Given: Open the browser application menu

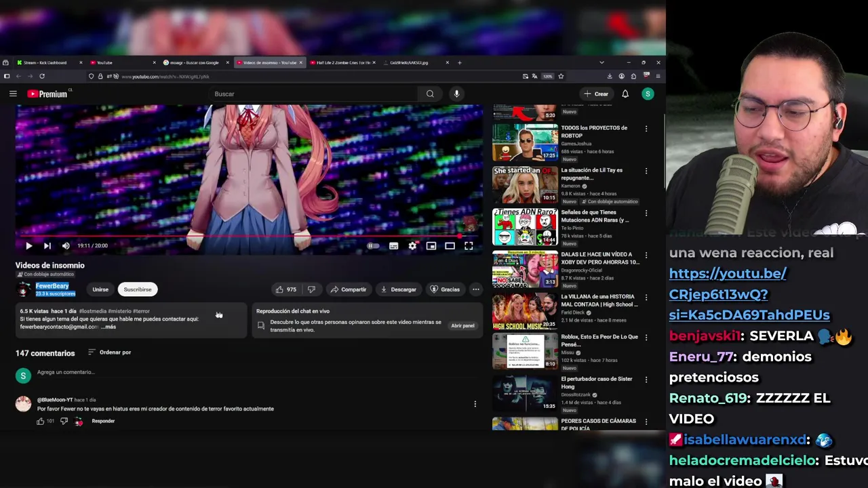Looking at the screenshot, I should coord(658,77).
